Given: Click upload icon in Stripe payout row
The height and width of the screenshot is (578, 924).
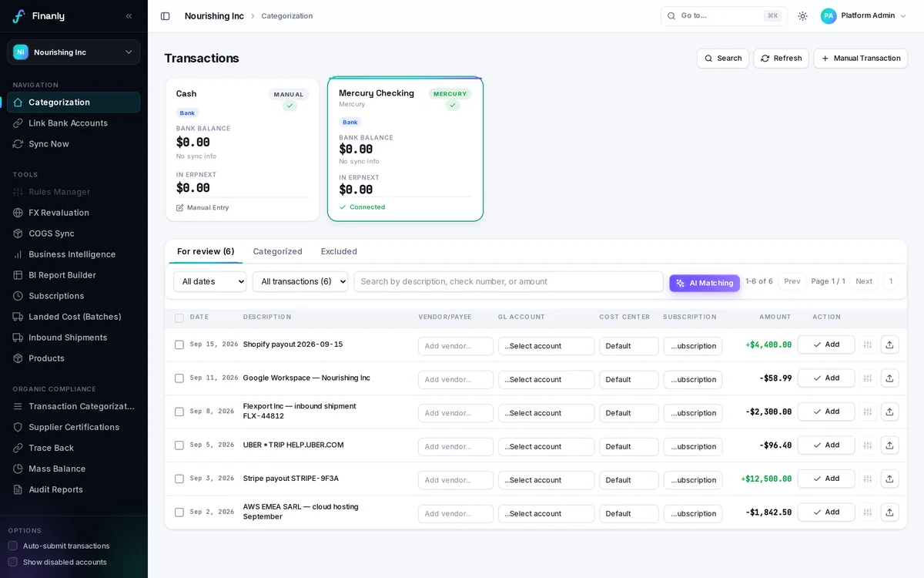Looking at the screenshot, I should coord(889,479).
